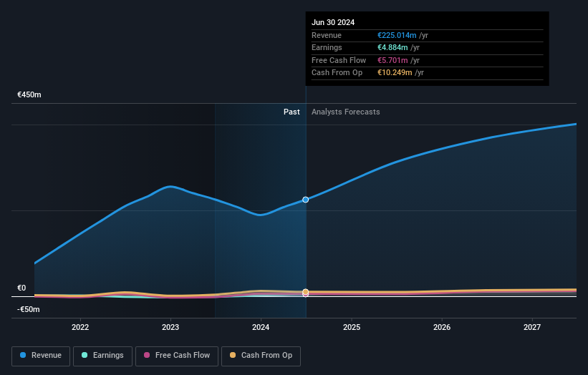Viewport: 588px width, 375px height.
Task: Click the 2023 x-axis label
Action: coord(170,327)
